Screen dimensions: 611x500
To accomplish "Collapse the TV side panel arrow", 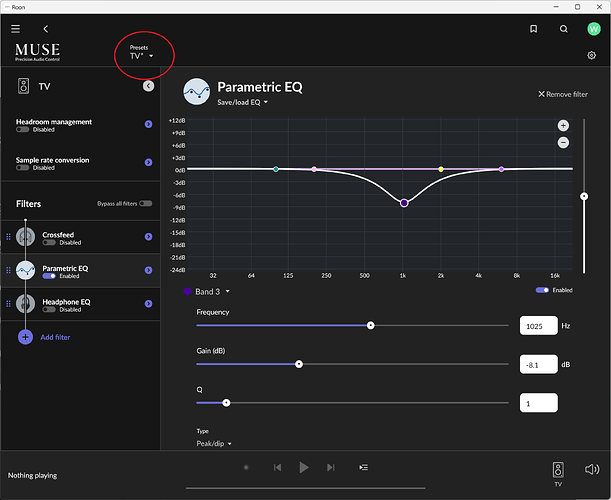I will (x=148, y=86).
